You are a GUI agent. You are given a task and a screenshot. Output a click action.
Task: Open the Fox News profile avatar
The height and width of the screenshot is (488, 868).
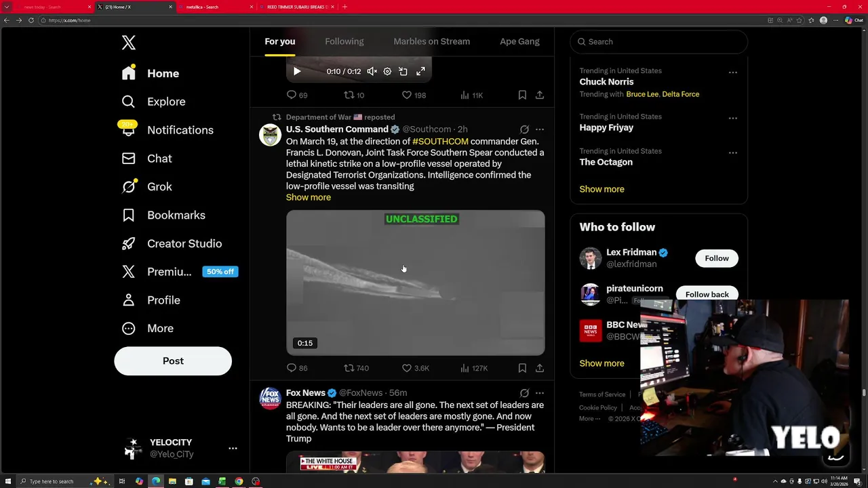(x=271, y=399)
